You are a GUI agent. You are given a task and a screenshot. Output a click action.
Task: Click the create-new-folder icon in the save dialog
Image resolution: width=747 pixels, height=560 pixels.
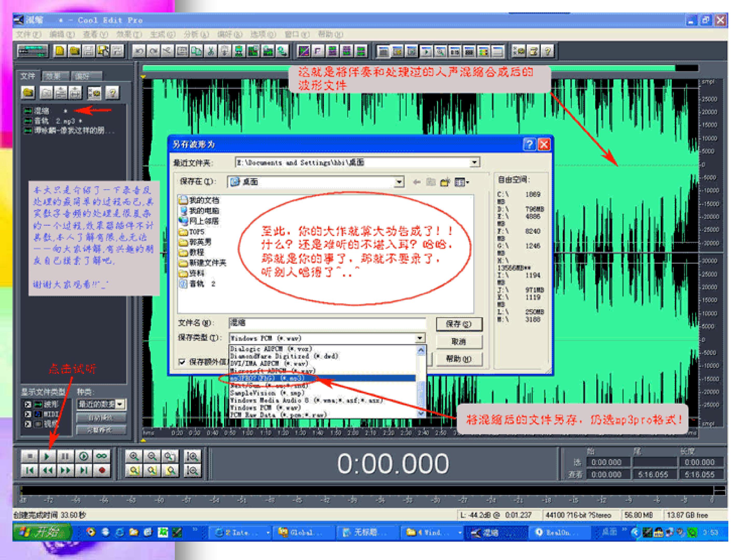tap(445, 182)
